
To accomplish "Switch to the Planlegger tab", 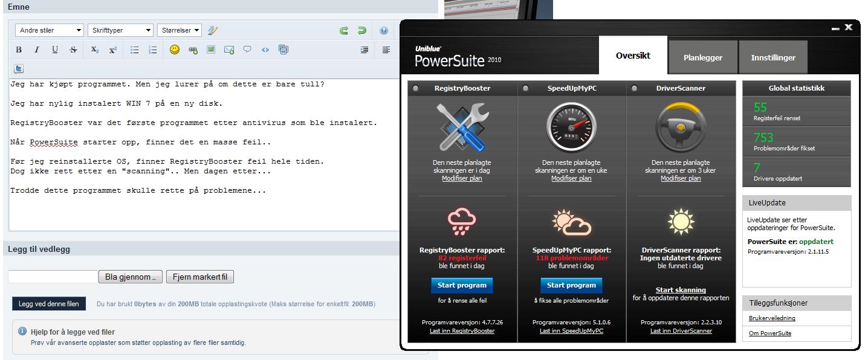I will pos(703,57).
